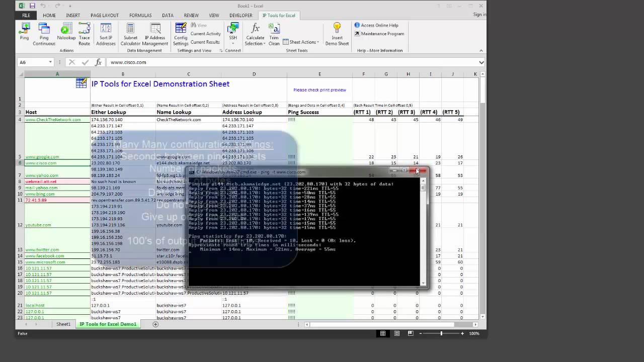Open the Subnet Calculator
The width and height of the screenshot is (644, 362).
click(x=130, y=34)
